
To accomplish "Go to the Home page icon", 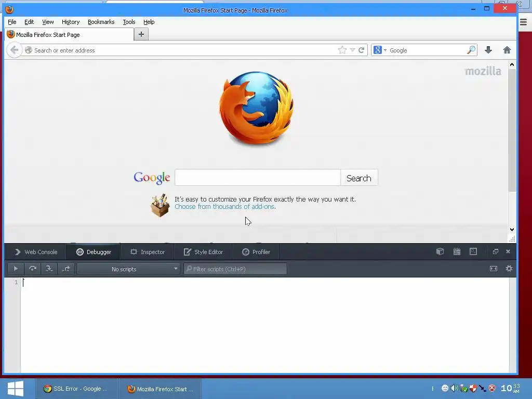I will pyautogui.click(x=507, y=50).
